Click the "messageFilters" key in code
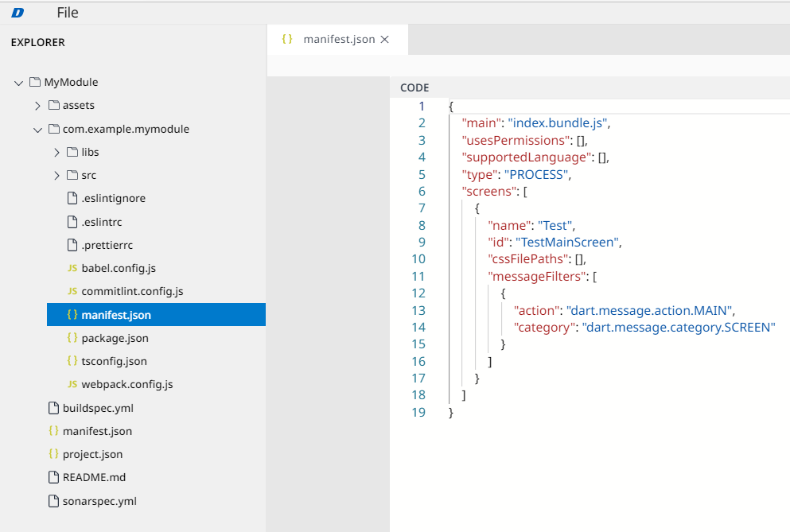The height and width of the screenshot is (532, 790). [x=536, y=277]
